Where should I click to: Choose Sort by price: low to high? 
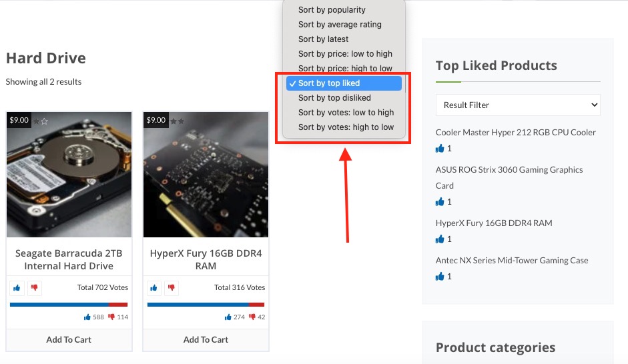tap(344, 53)
